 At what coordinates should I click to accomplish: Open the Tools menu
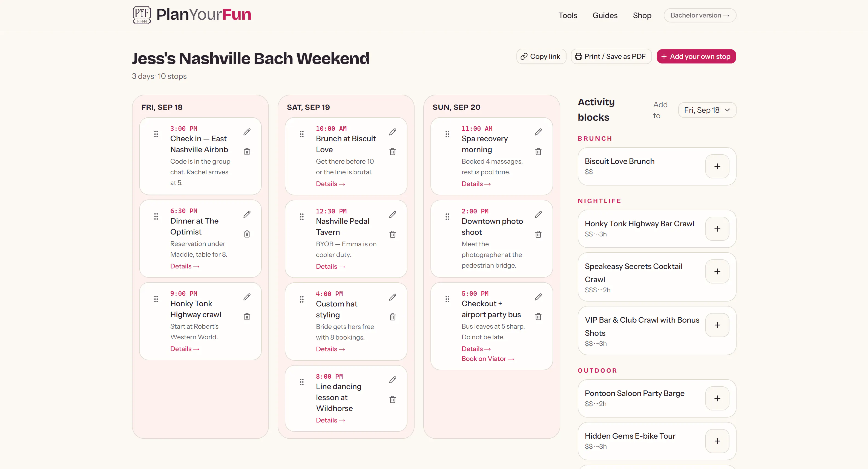pyautogui.click(x=567, y=16)
